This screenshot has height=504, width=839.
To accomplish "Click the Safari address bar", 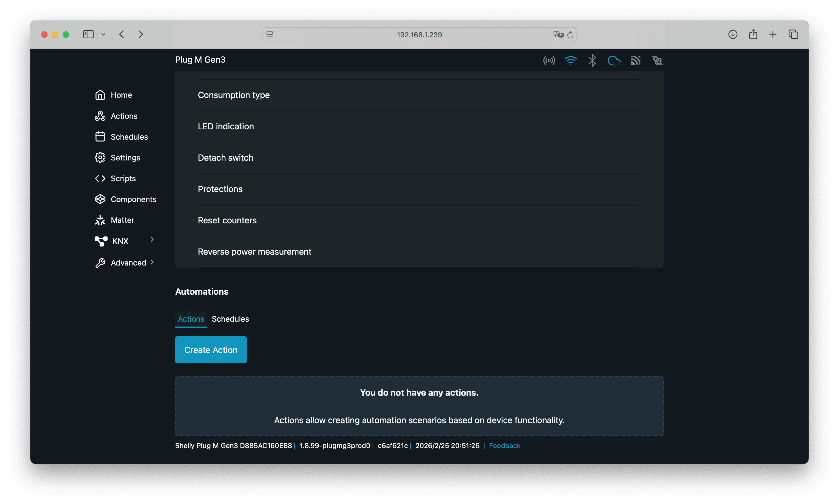I will (x=419, y=35).
